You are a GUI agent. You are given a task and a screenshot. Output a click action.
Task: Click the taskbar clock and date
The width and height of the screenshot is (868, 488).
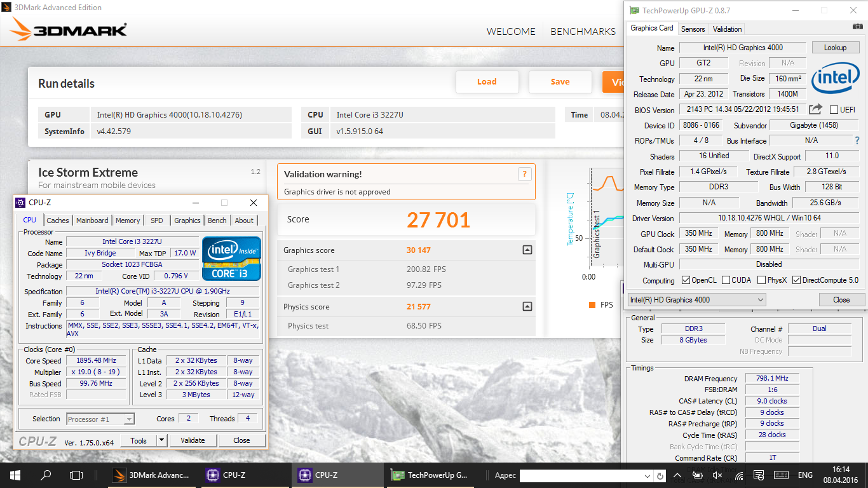coord(841,475)
